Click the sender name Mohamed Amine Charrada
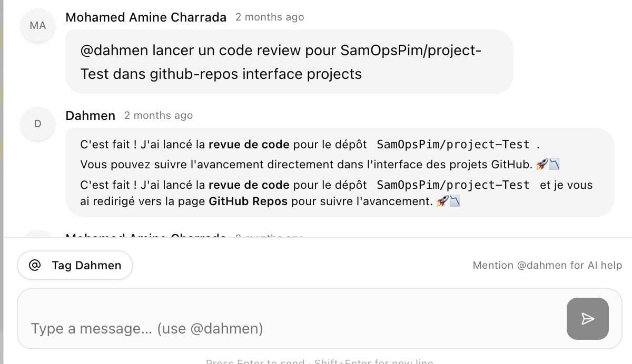The height and width of the screenshot is (364, 632). (146, 17)
